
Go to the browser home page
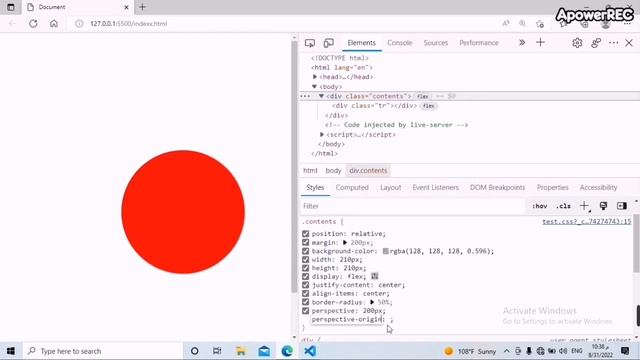pos(54,24)
